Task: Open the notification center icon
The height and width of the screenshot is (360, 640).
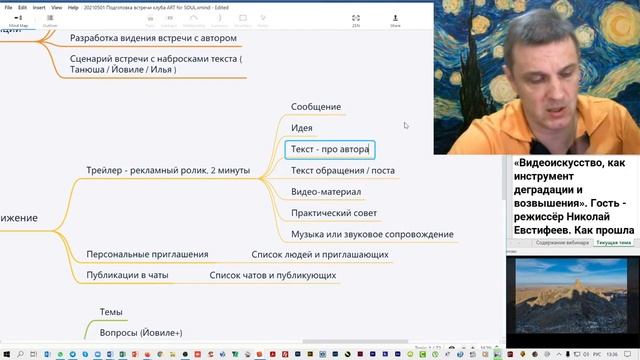Action: pyautogui.click(x=628, y=354)
